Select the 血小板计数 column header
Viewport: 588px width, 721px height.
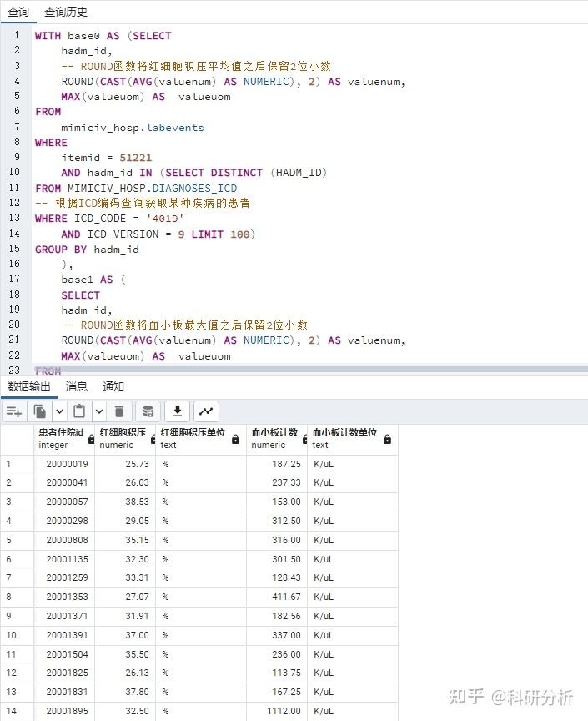click(x=277, y=440)
